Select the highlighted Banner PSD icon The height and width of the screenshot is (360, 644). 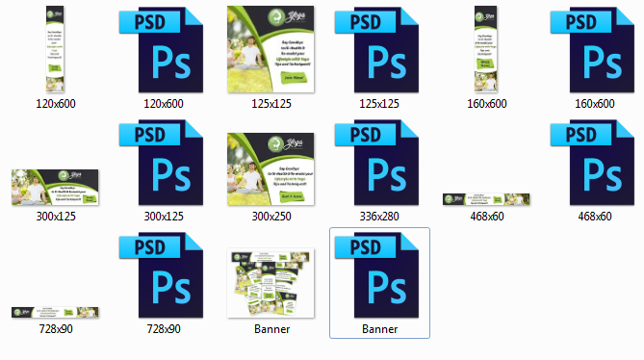(376, 275)
